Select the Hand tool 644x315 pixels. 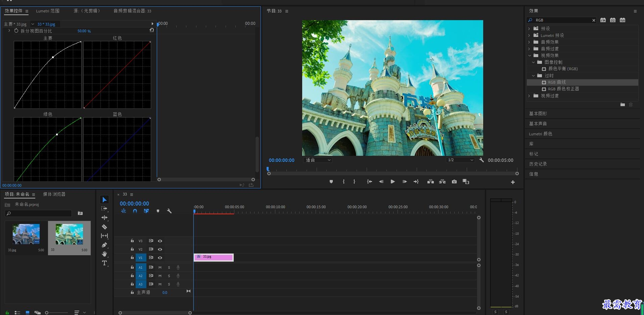(x=104, y=254)
